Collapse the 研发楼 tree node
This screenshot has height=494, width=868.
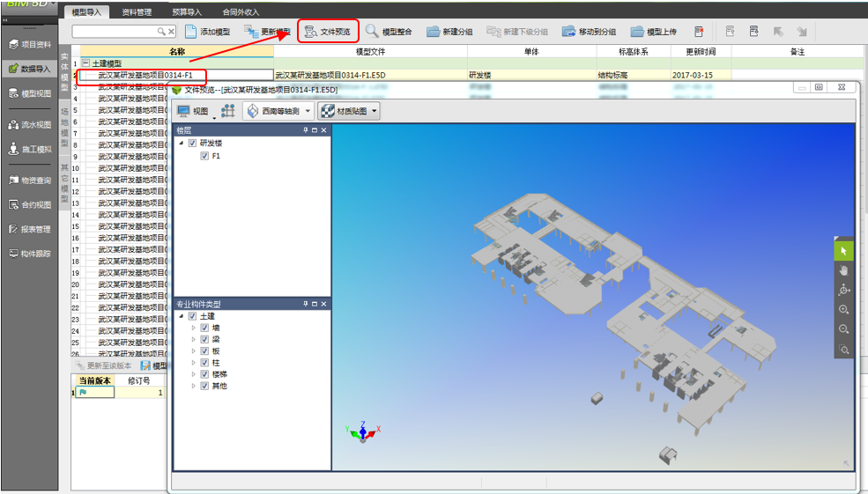[x=181, y=144]
